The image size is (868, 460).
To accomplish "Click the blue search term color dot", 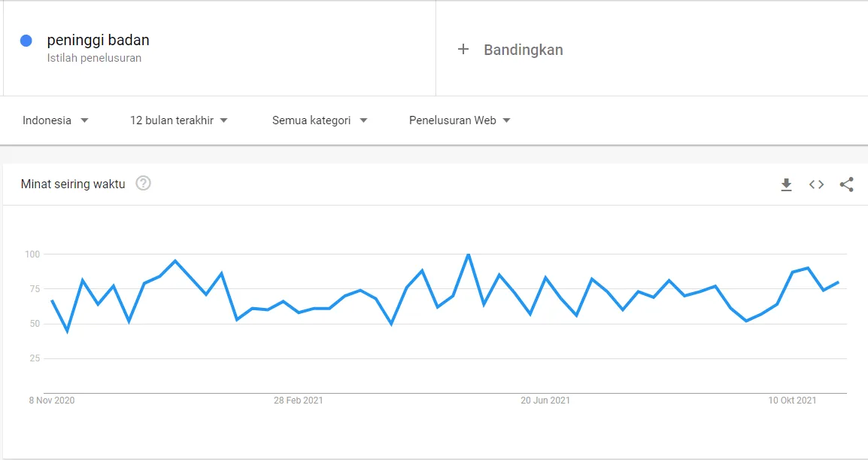I will pos(28,39).
